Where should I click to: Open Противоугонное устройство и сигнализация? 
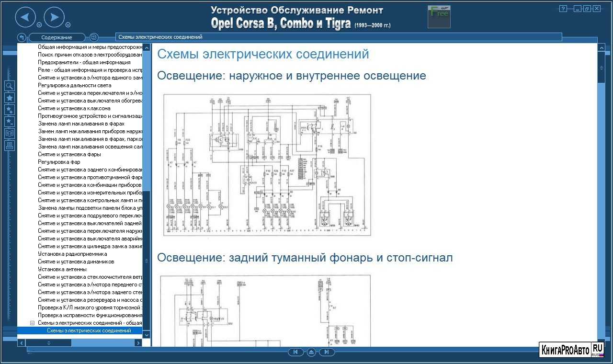tap(90, 116)
